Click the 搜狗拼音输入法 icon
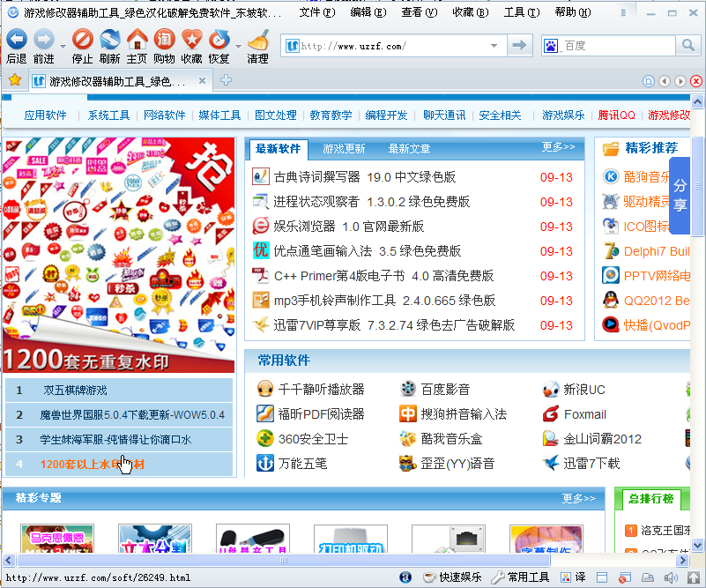The image size is (706, 588). click(x=407, y=413)
